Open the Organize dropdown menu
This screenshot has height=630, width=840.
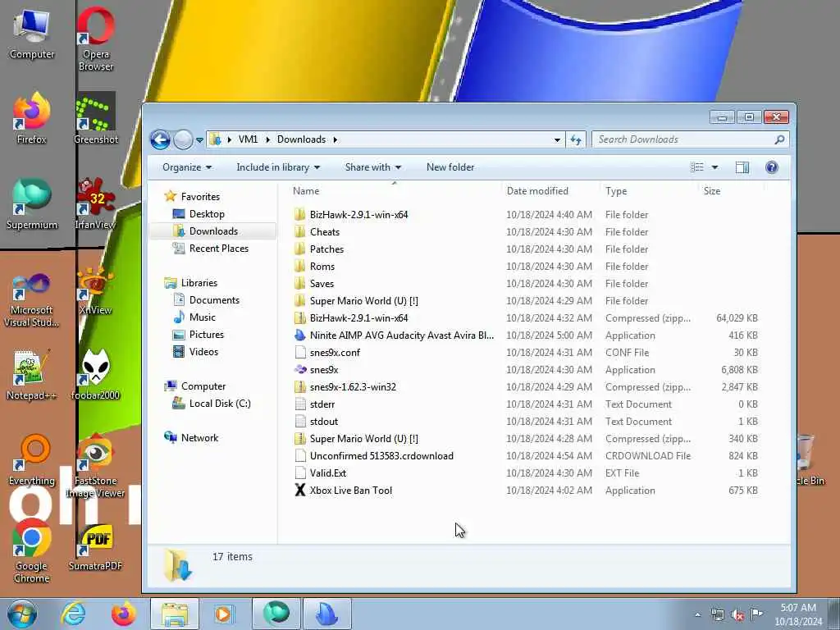click(187, 167)
